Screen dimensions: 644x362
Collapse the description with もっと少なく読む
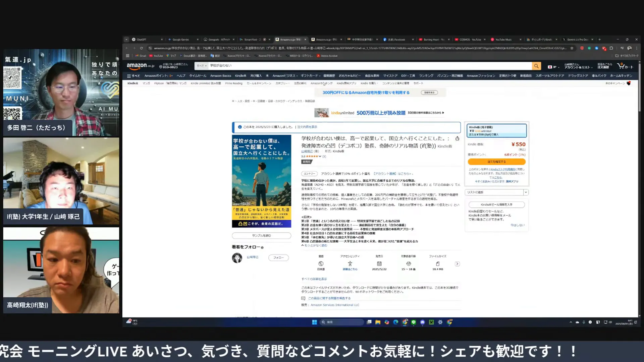tap(314, 246)
